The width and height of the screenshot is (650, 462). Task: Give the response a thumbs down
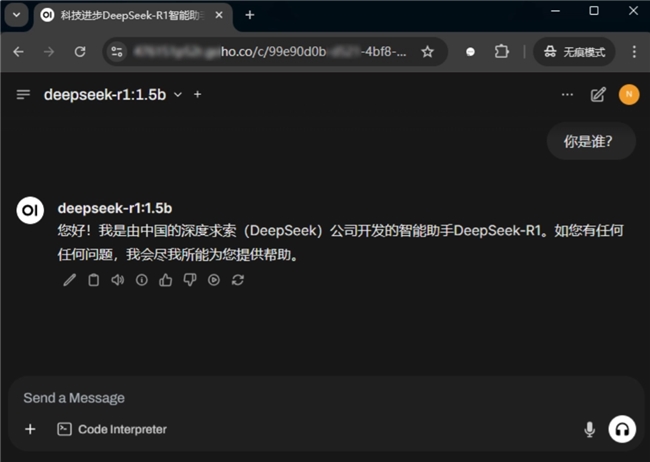[190, 280]
